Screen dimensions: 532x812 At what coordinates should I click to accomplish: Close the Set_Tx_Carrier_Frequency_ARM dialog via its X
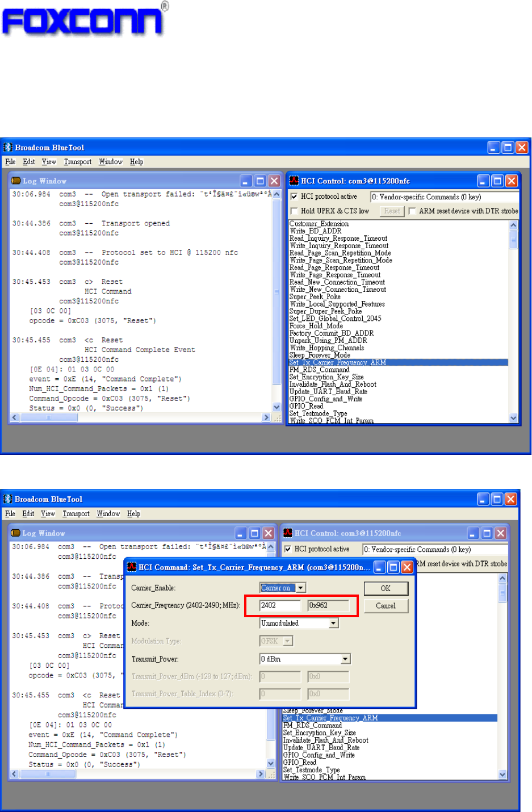pos(407,567)
